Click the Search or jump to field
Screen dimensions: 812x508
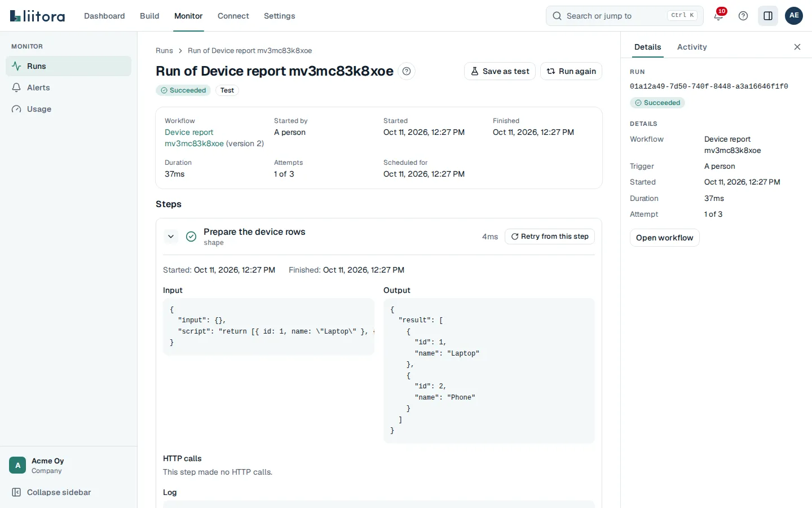[625, 16]
